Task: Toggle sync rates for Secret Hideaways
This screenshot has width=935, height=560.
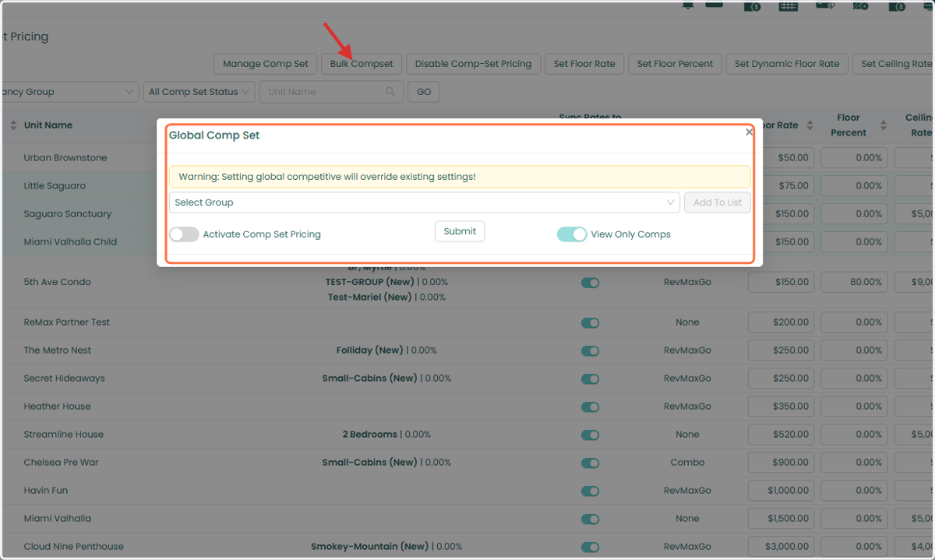Action: 590,379
